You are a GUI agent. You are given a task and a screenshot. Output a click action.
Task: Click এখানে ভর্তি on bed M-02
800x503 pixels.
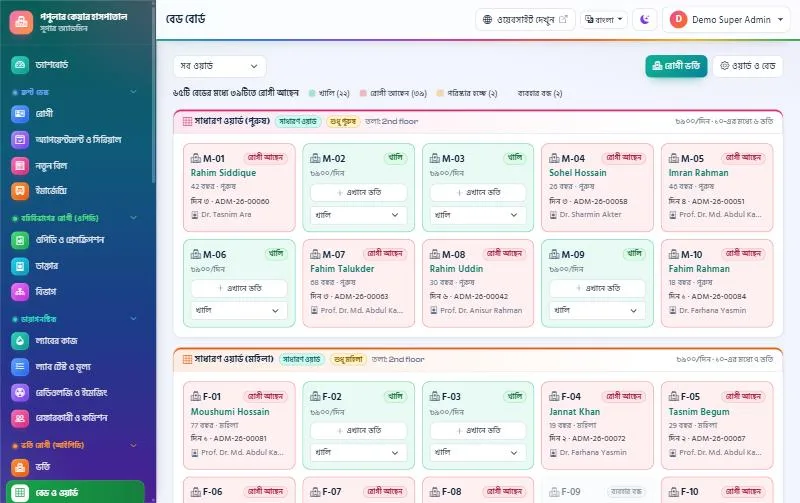click(358, 192)
